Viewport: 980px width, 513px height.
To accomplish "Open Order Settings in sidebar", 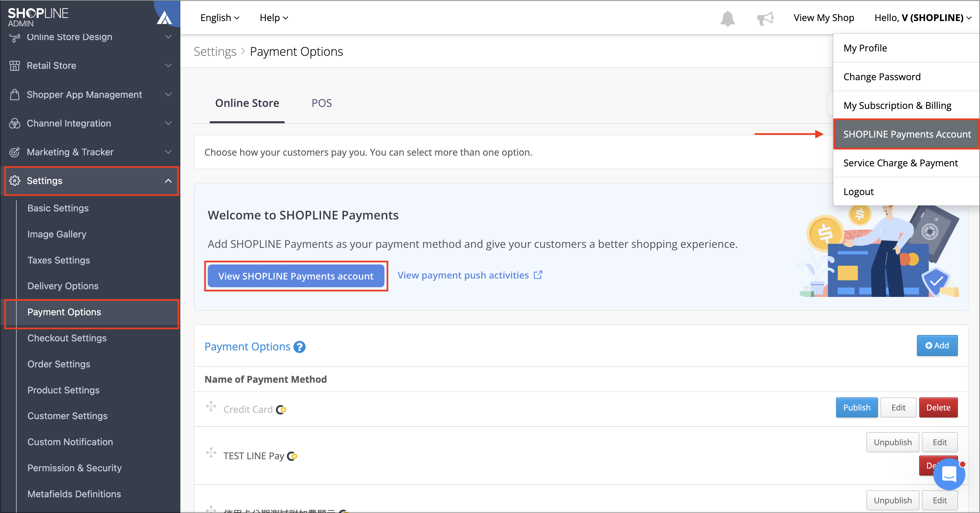I will point(58,364).
